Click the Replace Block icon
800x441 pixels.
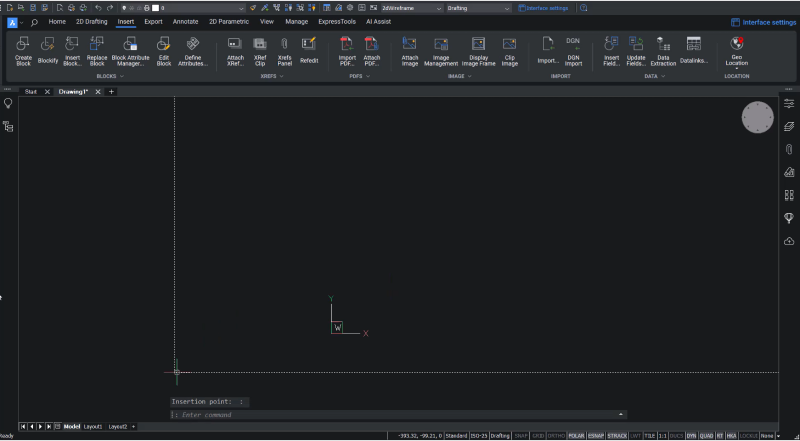tap(97, 51)
